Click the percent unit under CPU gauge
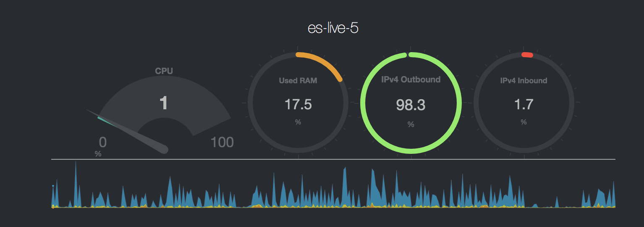This screenshot has height=227, width=644. coord(98,154)
